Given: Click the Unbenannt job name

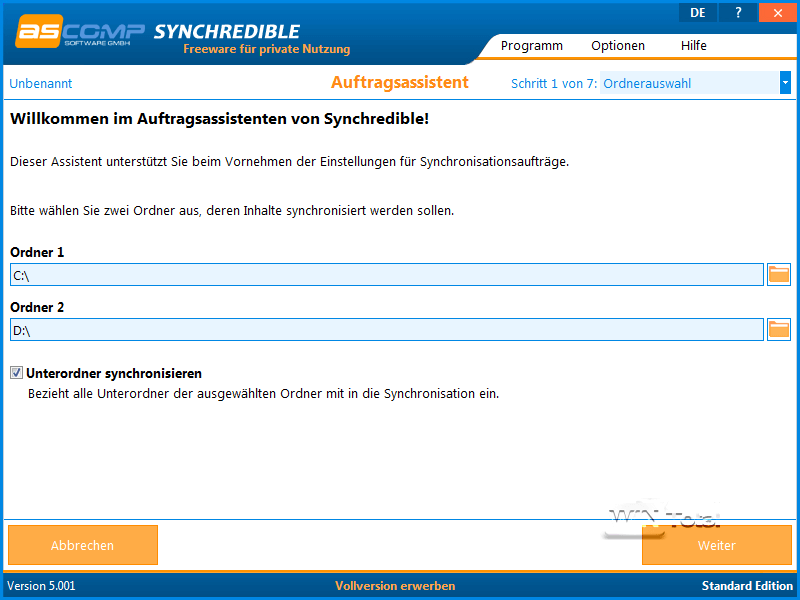Looking at the screenshot, I should click(x=41, y=84).
